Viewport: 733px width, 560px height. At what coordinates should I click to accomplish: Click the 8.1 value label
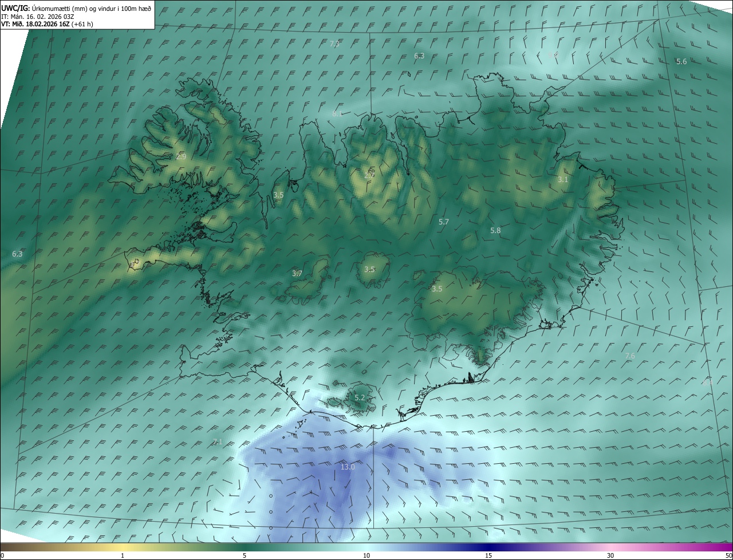(337, 113)
